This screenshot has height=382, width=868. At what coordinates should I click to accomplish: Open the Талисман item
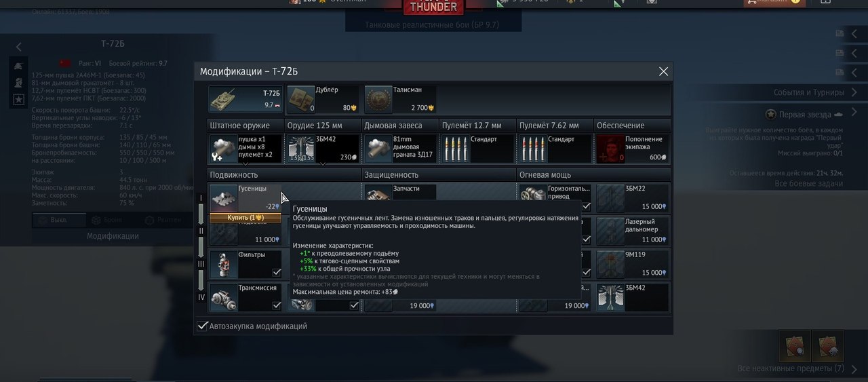click(400, 99)
